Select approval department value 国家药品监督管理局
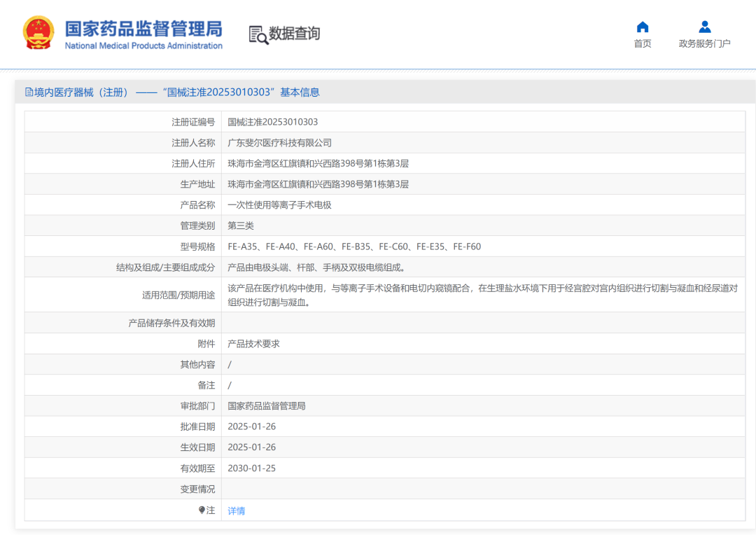 (267, 406)
